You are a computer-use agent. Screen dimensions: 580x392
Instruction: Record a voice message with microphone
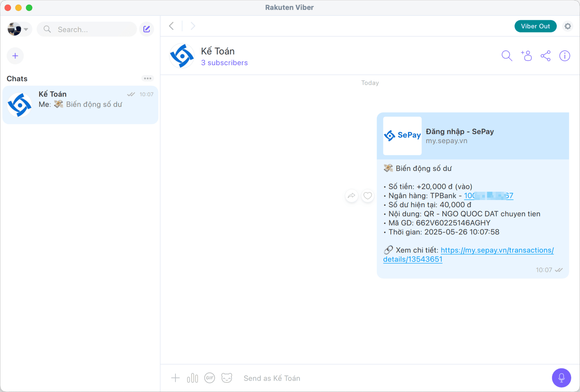click(561, 378)
